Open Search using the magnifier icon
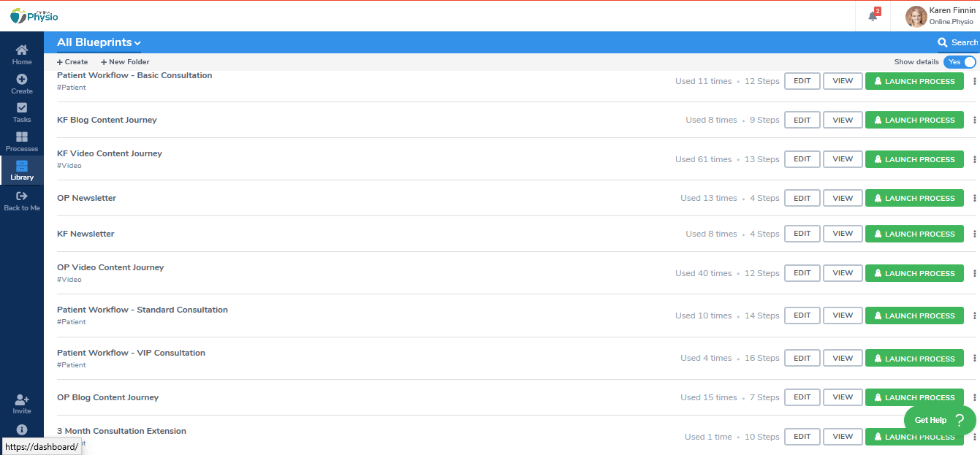Viewport: 980px width, 455px height. pyautogui.click(x=943, y=42)
